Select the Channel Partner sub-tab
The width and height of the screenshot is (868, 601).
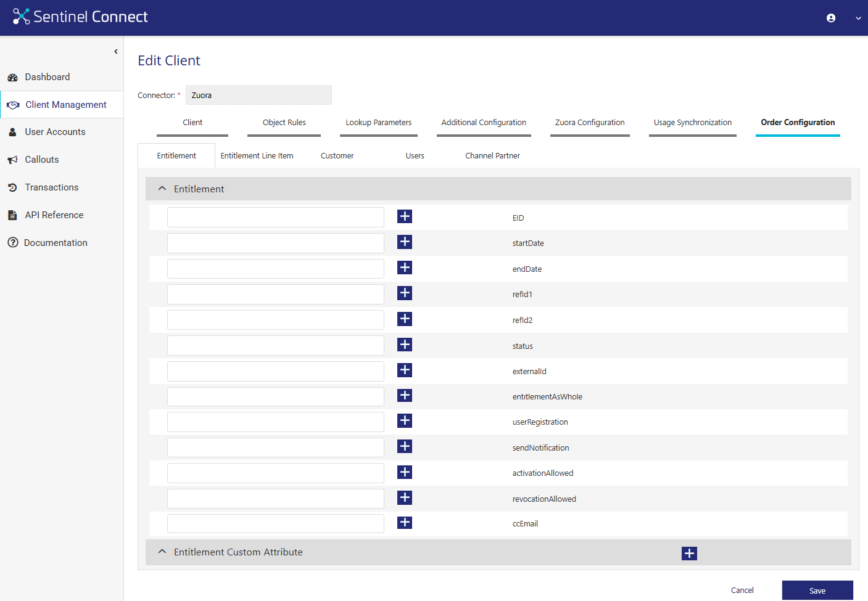pyautogui.click(x=492, y=156)
